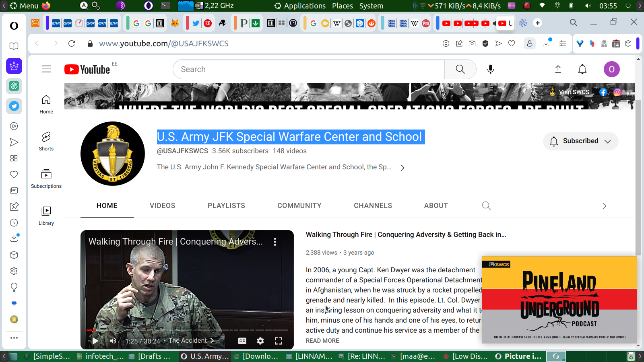Open the browser's new tab plus button
644x362 pixels.
pos(538,23)
